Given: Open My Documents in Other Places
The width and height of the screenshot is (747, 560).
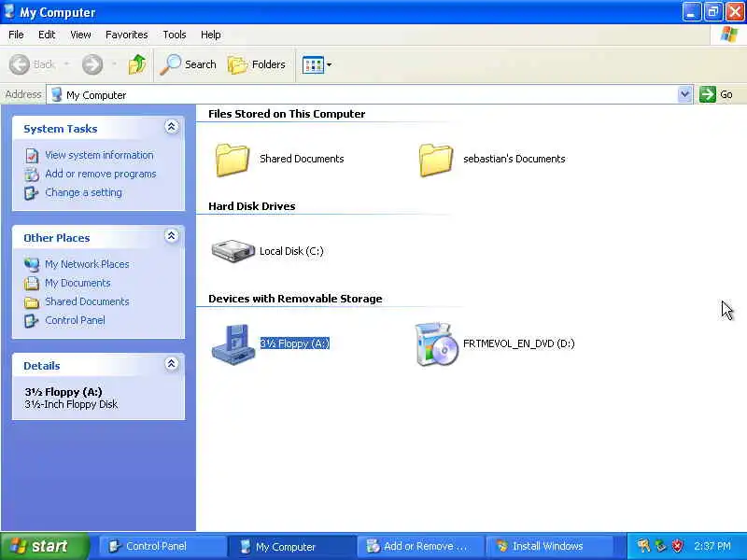Looking at the screenshot, I should coord(78,283).
